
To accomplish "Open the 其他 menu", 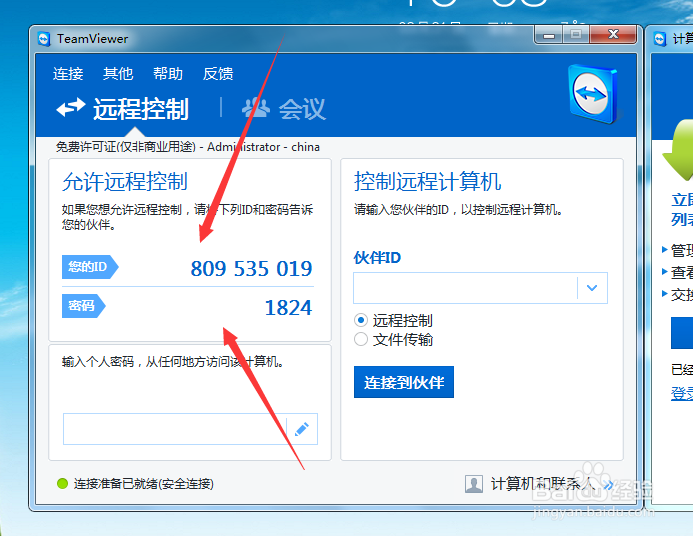I will (x=118, y=73).
